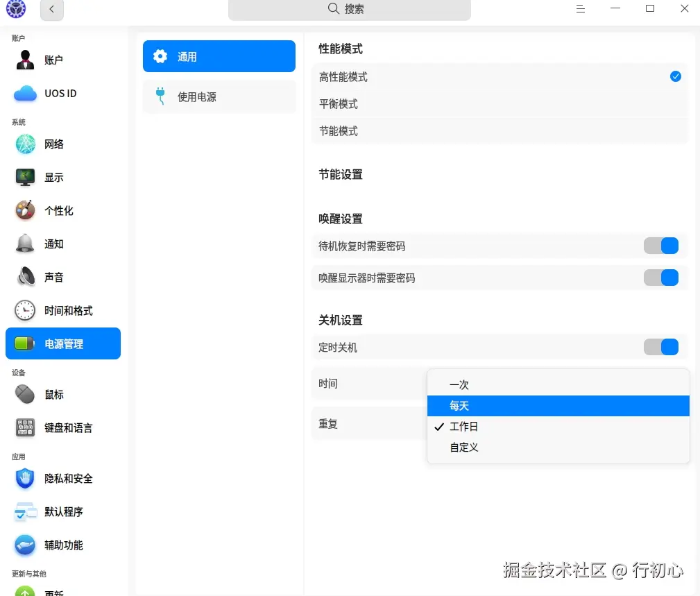The height and width of the screenshot is (596, 700).
Task: Click the 重复 row label
Action: point(328,424)
